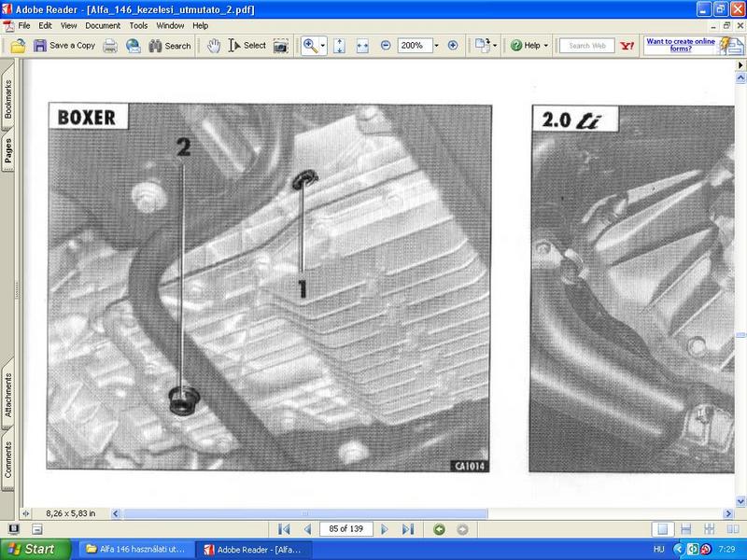Click the horizontal scrollbar right arrow
Screen dimensions: 747x560
click(728, 513)
